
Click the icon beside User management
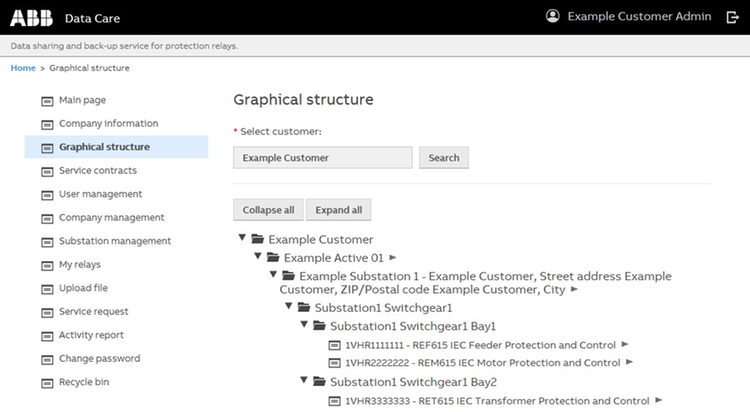pos(47,195)
